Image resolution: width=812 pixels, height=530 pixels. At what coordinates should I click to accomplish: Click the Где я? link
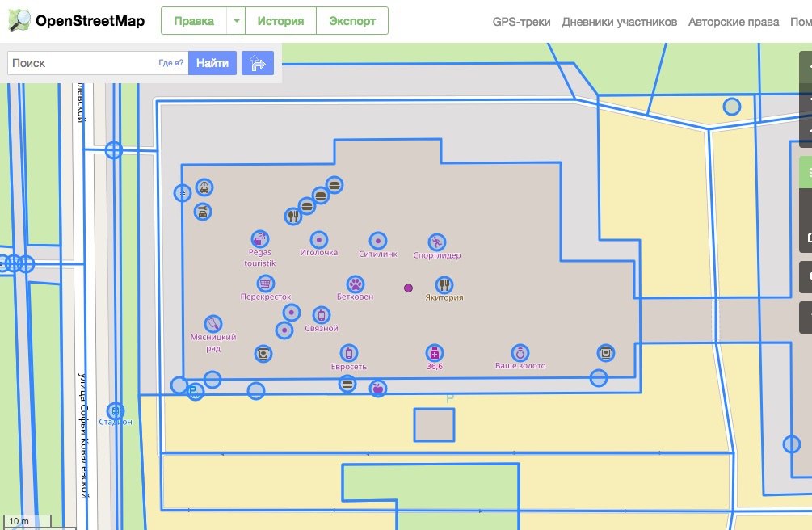coord(171,63)
